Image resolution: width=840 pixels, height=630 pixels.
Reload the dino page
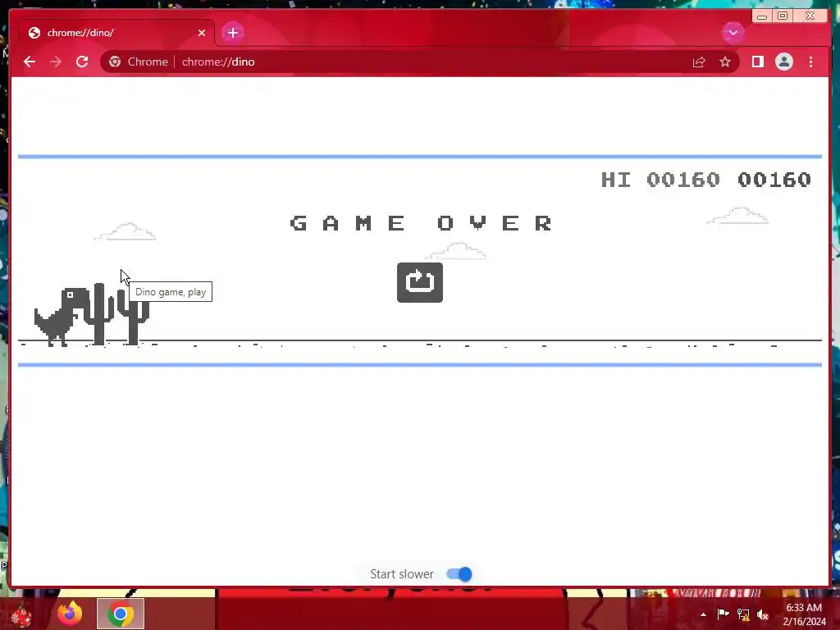click(x=82, y=62)
